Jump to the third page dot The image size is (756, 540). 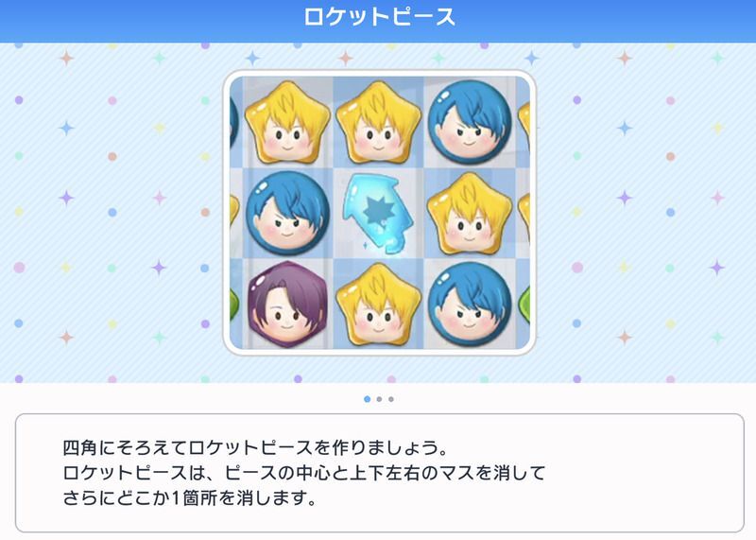(x=391, y=399)
